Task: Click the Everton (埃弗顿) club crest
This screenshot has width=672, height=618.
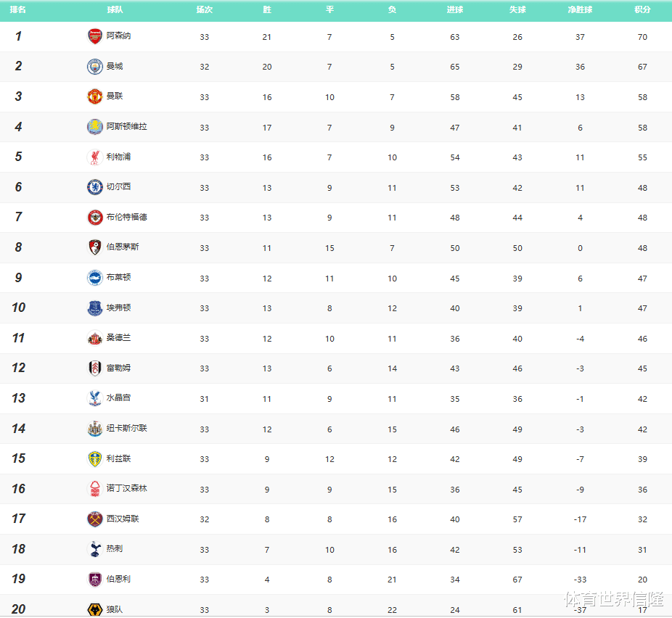Action: coord(95,308)
